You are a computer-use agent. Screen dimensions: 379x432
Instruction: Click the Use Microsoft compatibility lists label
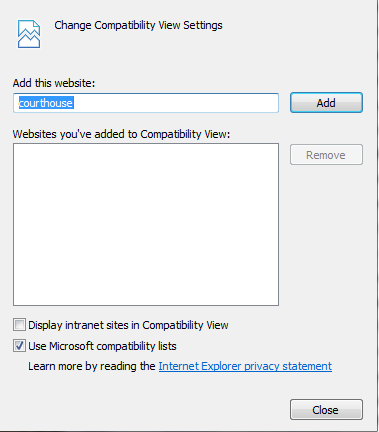102,346
